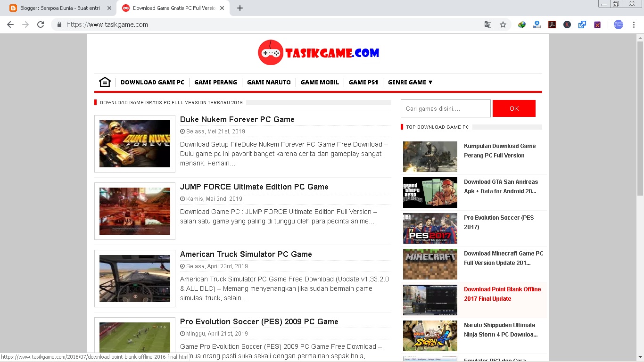644x362 pixels.
Task: Open the JUMP FORCE Ultimate Edition PC Game post
Action: pyautogui.click(x=254, y=187)
